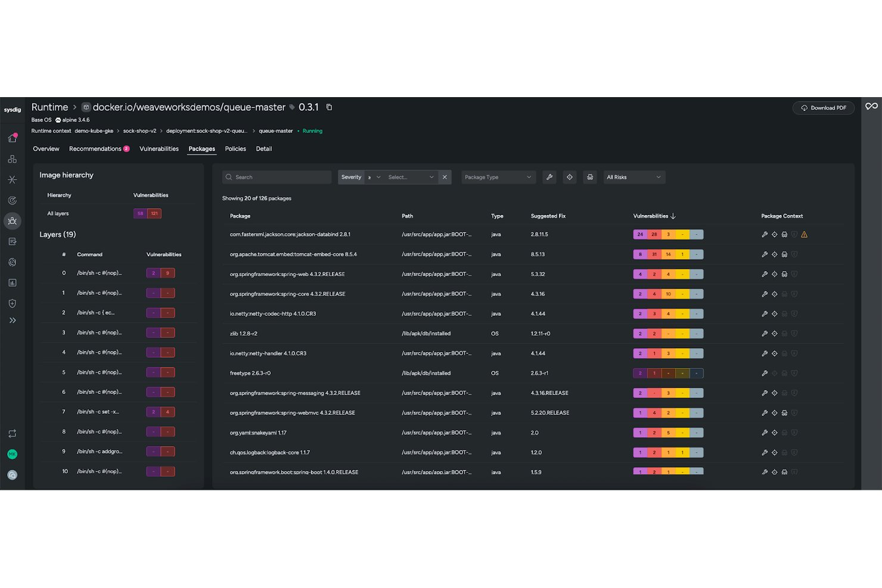Viewport: 882px width, 588px height.
Task: Click the Download PDF button
Action: 824,108
